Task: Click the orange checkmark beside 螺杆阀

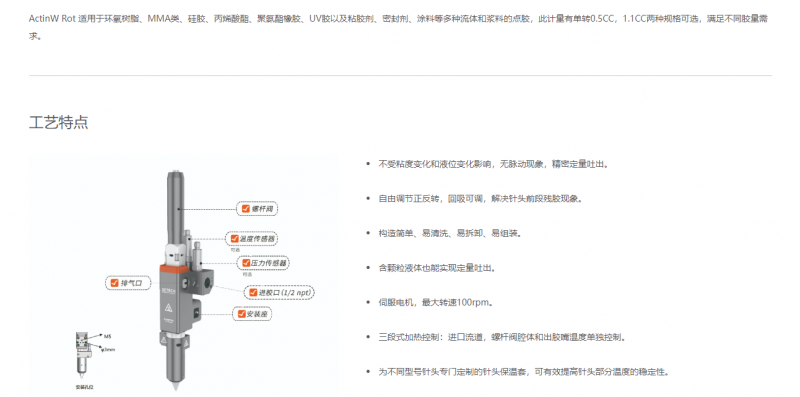Action: (x=245, y=209)
